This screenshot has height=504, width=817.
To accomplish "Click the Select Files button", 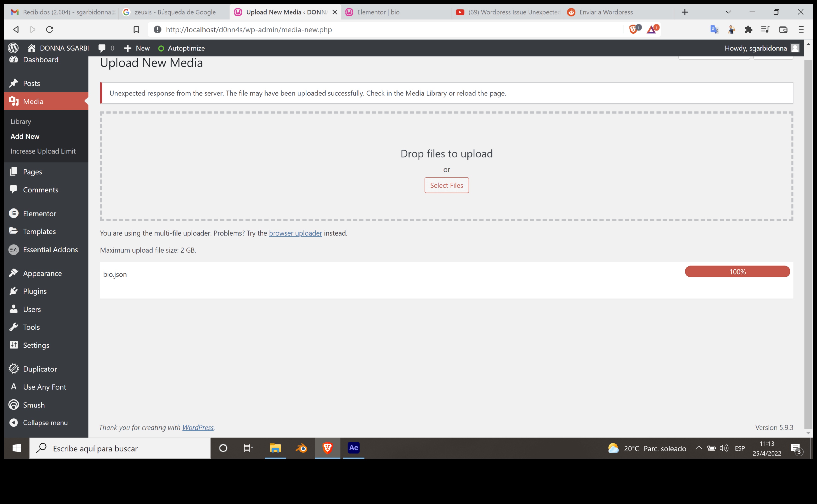I will (446, 185).
